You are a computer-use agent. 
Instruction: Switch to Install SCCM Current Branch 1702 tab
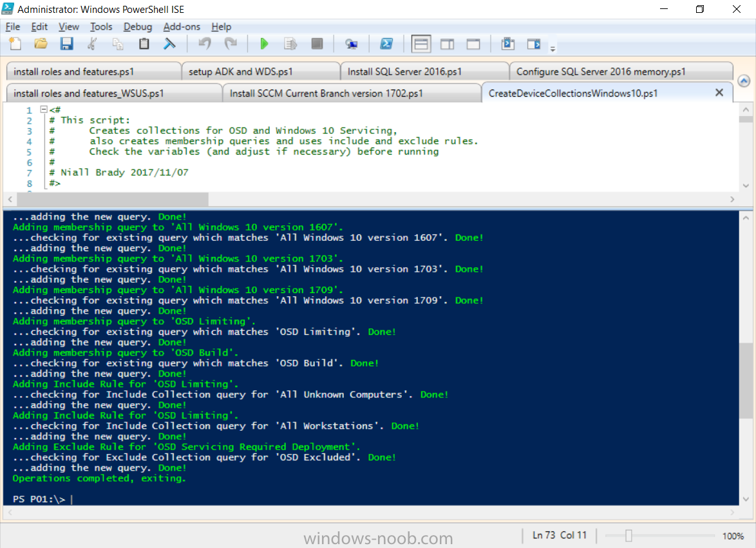[352, 93]
